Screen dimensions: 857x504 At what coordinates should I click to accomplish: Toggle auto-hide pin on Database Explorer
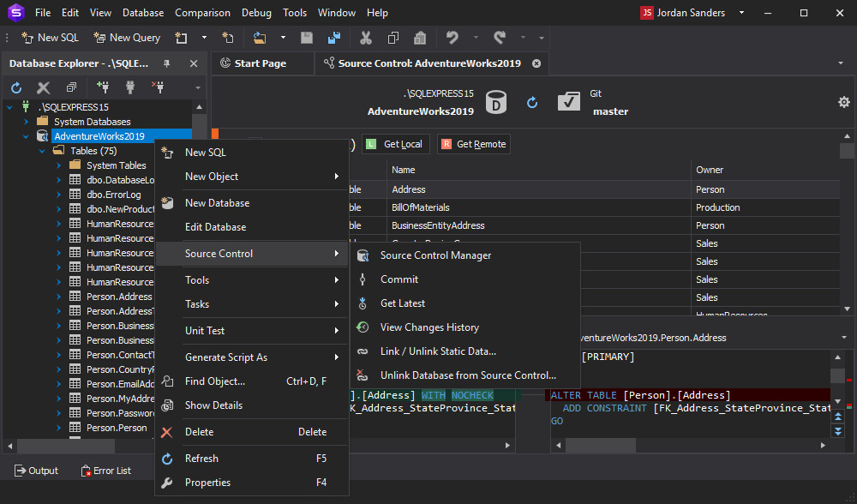(x=166, y=63)
